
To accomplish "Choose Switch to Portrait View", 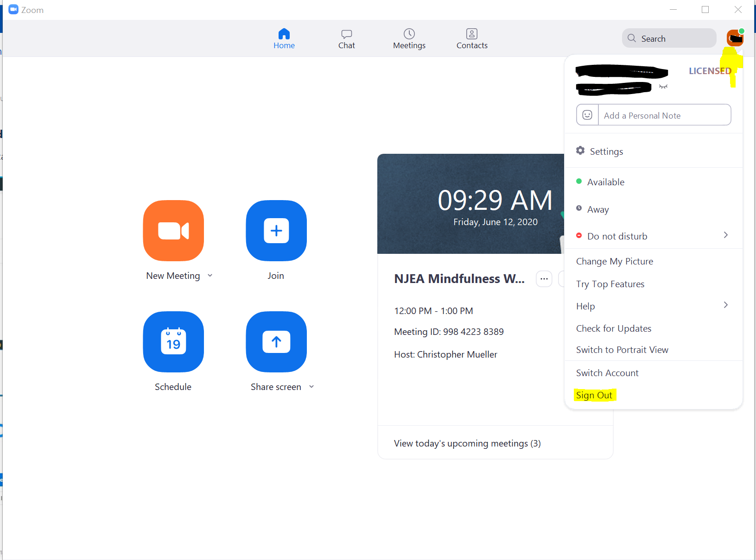I will [x=622, y=350].
